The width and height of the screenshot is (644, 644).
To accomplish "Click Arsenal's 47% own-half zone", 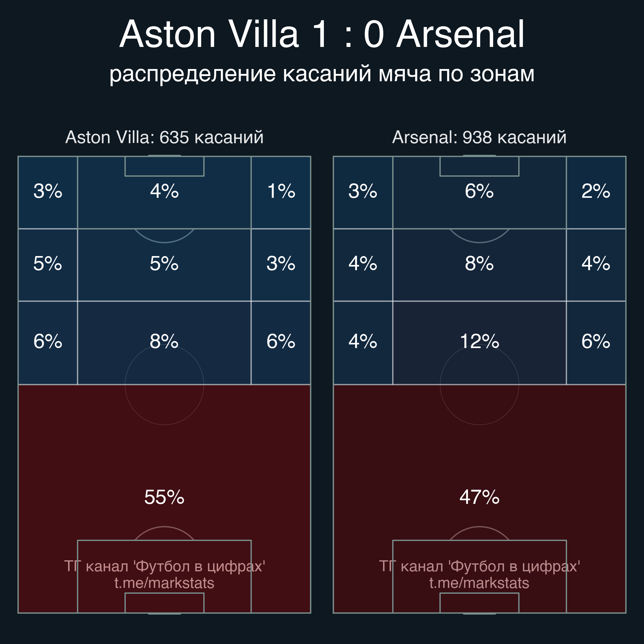I will click(479, 499).
